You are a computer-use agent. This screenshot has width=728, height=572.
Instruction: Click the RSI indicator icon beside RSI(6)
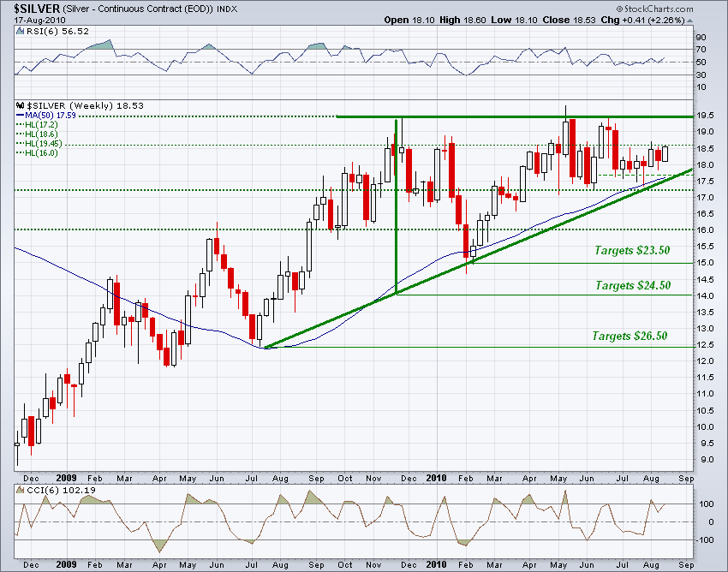(20, 32)
